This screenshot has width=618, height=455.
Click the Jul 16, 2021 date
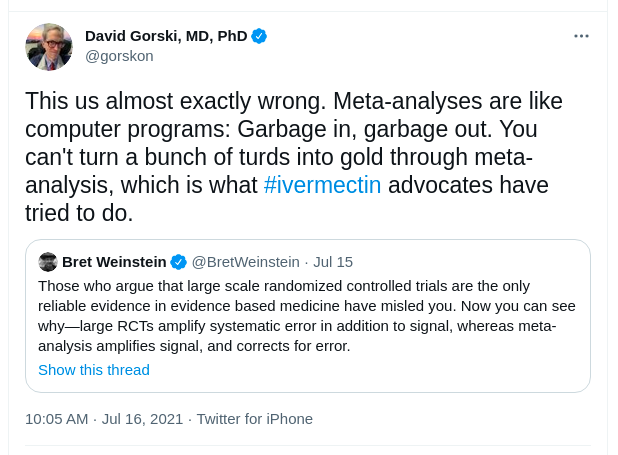click(x=143, y=419)
